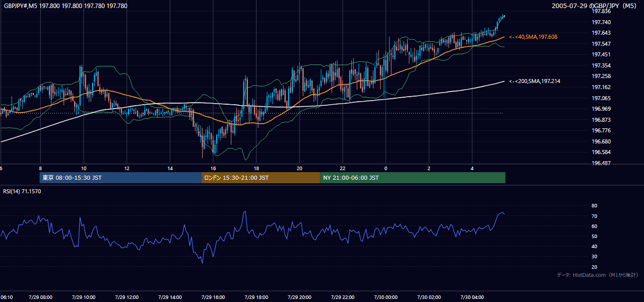The width and height of the screenshot is (644, 302).
Task: Click the 7/29 12:00 time axis label
Action: coord(127,297)
